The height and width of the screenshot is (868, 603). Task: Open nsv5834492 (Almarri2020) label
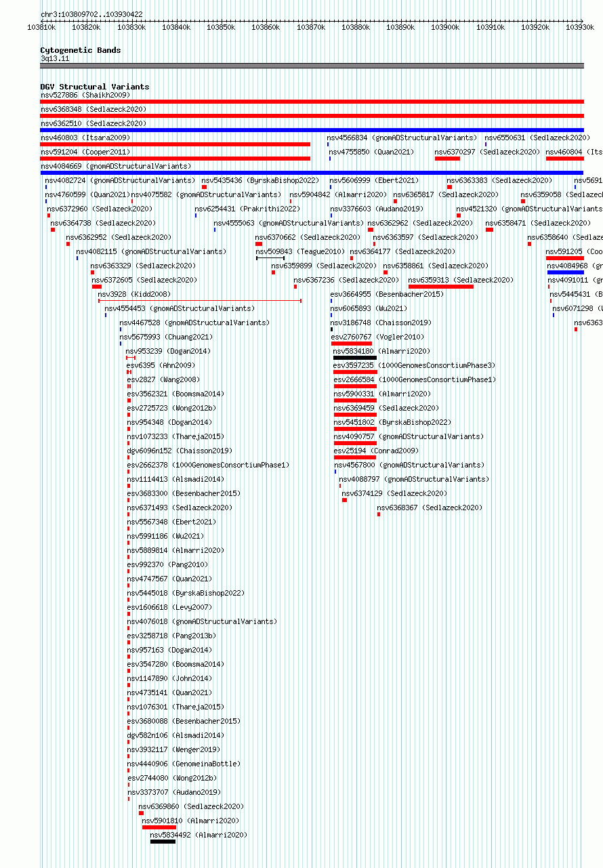click(199, 835)
